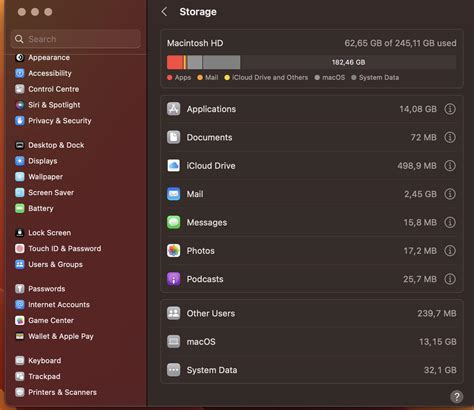Show info for Photos storage
This screenshot has height=410, width=474.
pos(450,251)
